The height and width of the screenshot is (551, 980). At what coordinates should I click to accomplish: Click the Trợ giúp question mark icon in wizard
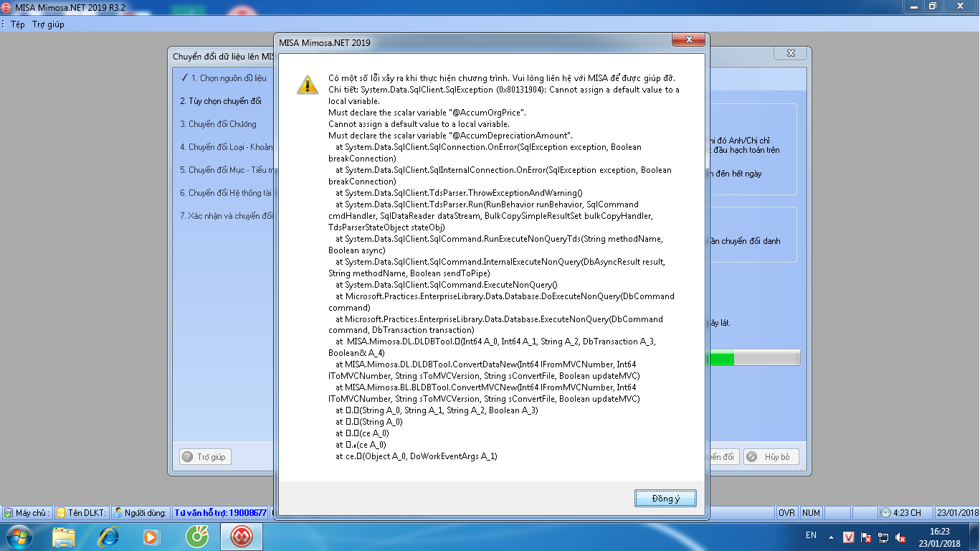(188, 456)
